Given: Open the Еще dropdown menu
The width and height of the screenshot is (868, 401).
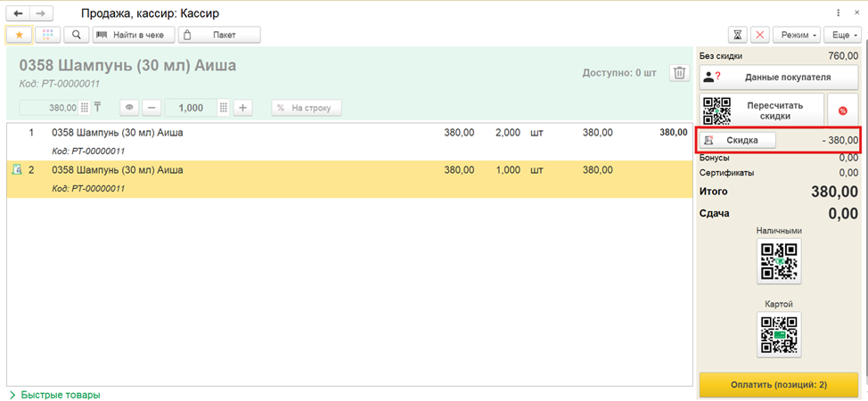Looking at the screenshot, I should 842,35.
